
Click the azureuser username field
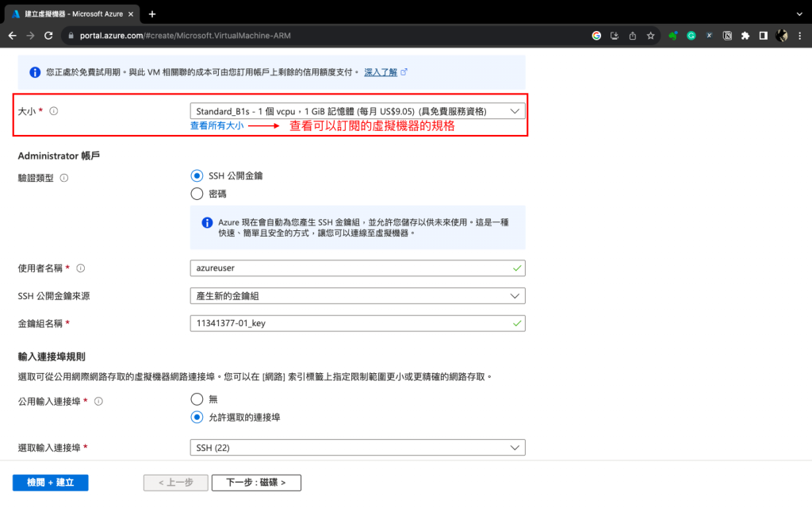tap(358, 268)
